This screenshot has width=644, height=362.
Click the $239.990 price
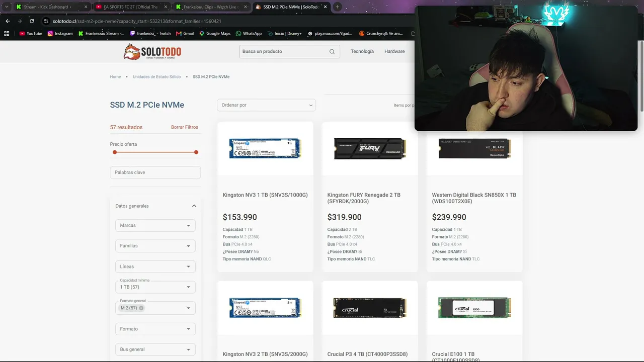449,217
